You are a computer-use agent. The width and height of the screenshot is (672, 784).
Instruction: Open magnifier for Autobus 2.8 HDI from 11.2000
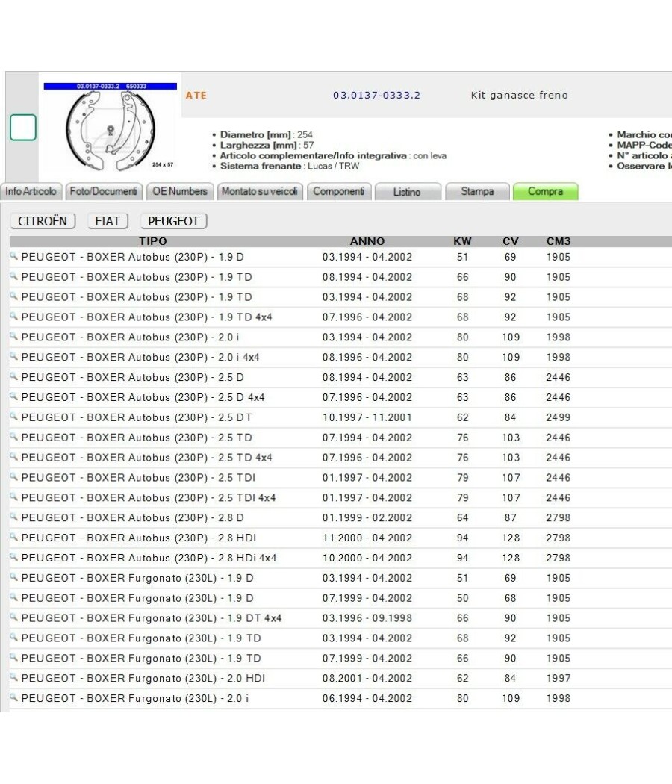click(13, 537)
